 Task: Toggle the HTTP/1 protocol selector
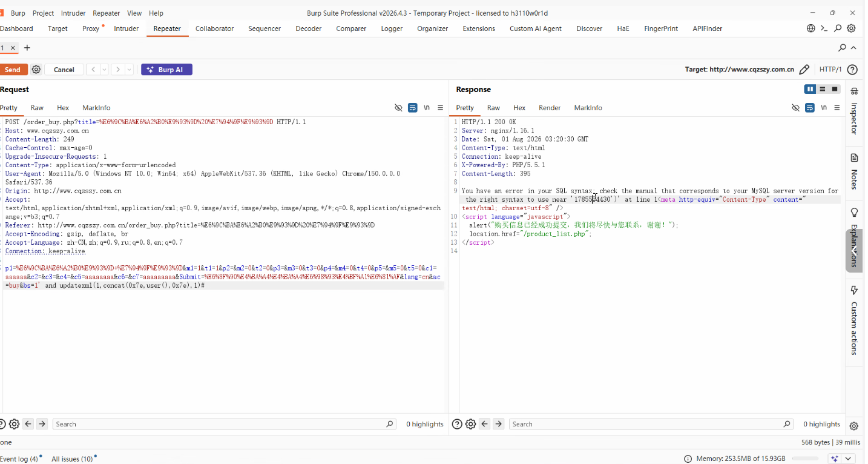click(x=830, y=70)
